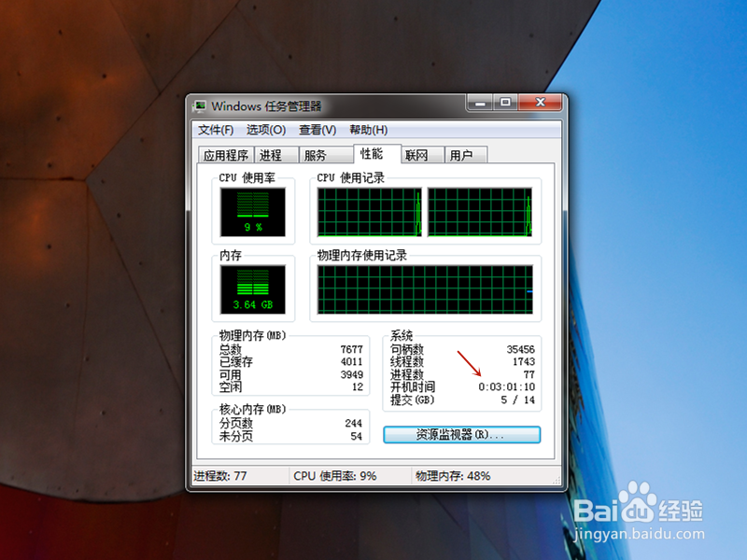Click the 提交(GB) value 5 / 14
This screenshot has width=747, height=560.
click(x=518, y=399)
